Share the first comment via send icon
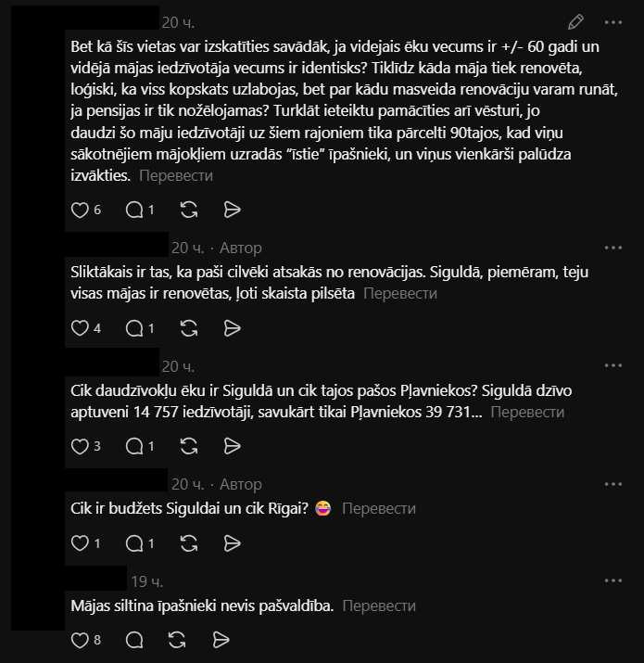This screenshot has width=644, height=663. coord(232,210)
